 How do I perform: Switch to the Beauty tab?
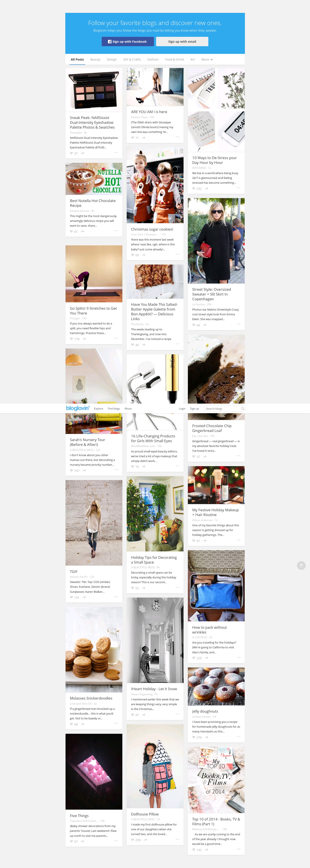coord(95,60)
